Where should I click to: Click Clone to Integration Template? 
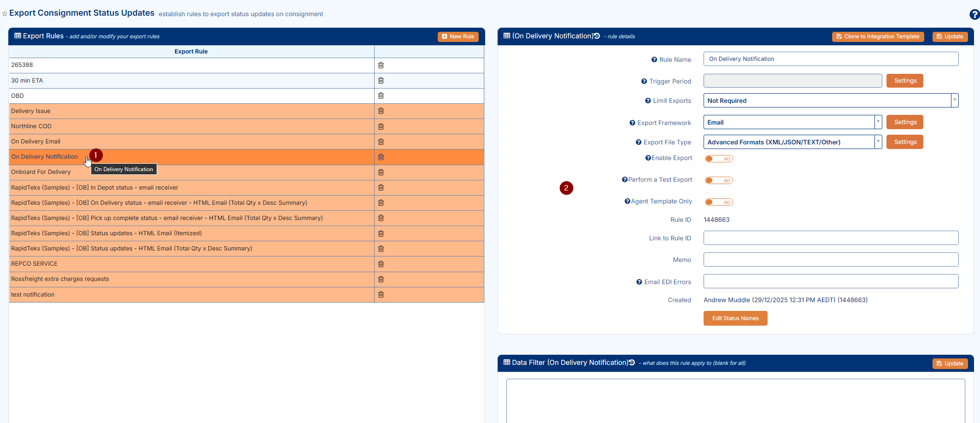(877, 36)
